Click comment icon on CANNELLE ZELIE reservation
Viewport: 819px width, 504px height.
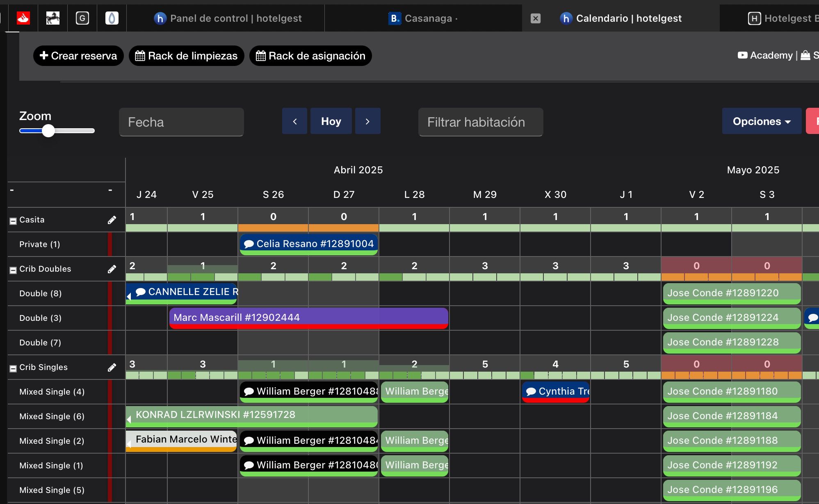141,292
